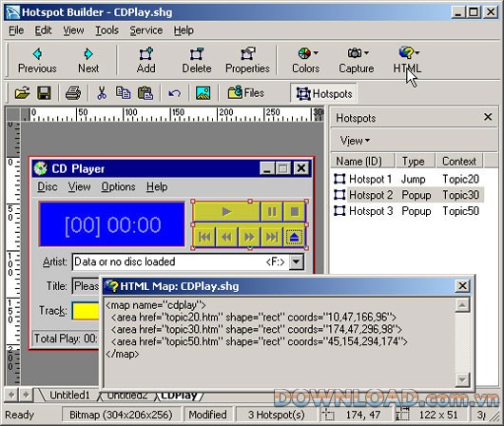
Task: Click the fast forward button in CD Player
Action: pos(249,237)
